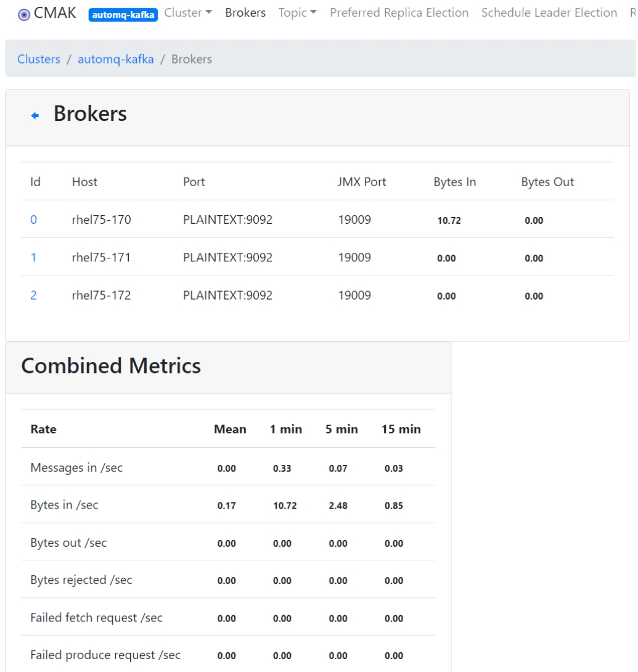Click the JMX Port column header
This screenshot has height=672, width=638.
[x=362, y=182]
